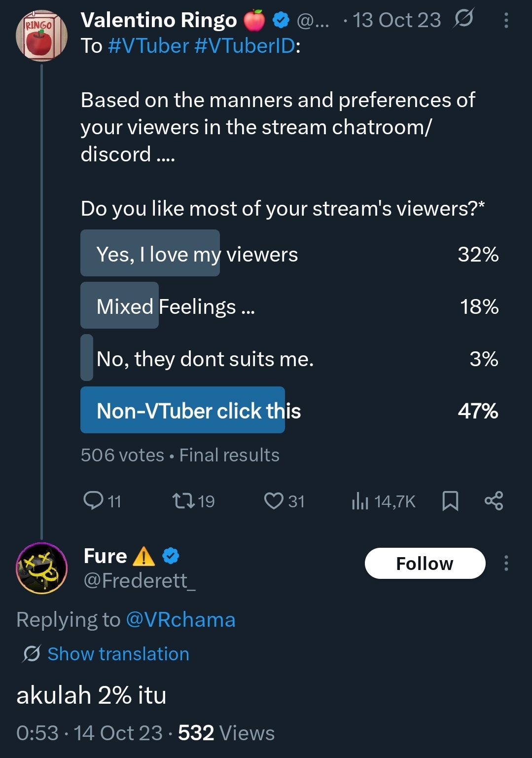
Task: Share the poll tweet
Action: click(x=494, y=501)
